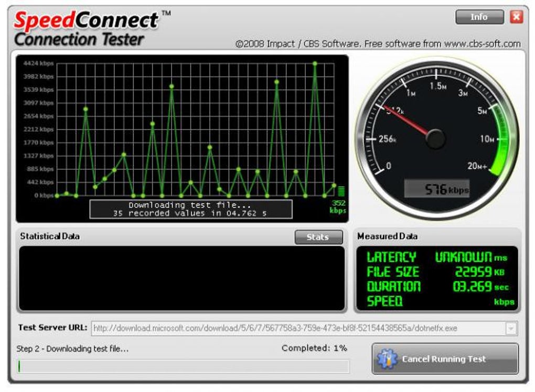Viewport: 535px width, 392px height.
Task: Click the 352 kbps level meter icon
Action: [x=341, y=191]
